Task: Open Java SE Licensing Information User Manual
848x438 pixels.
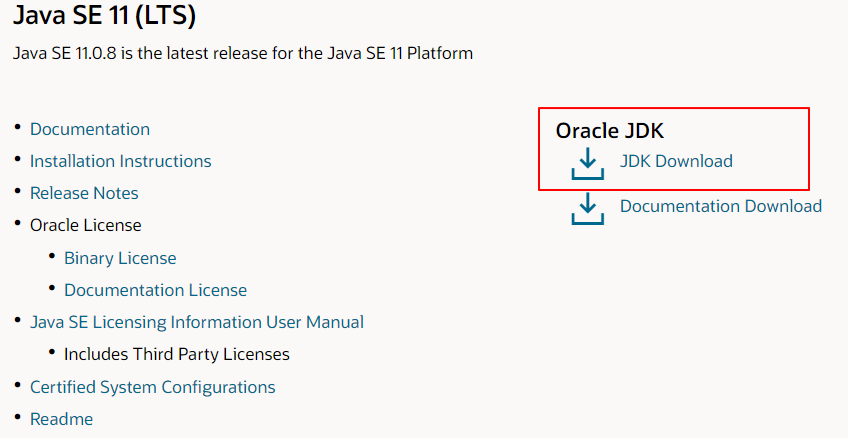Action: point(197,322)
